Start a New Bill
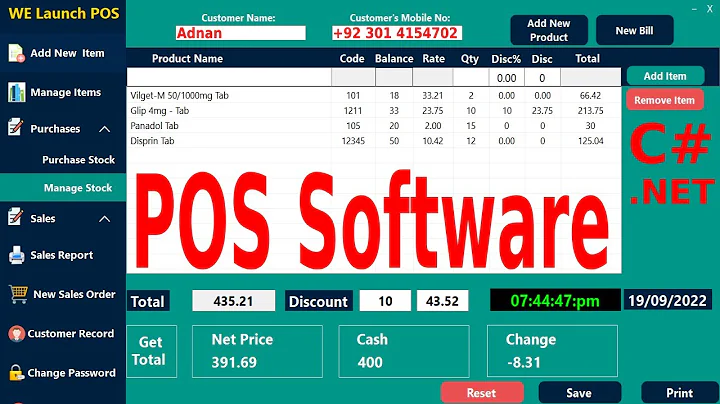 pos(635,30)
